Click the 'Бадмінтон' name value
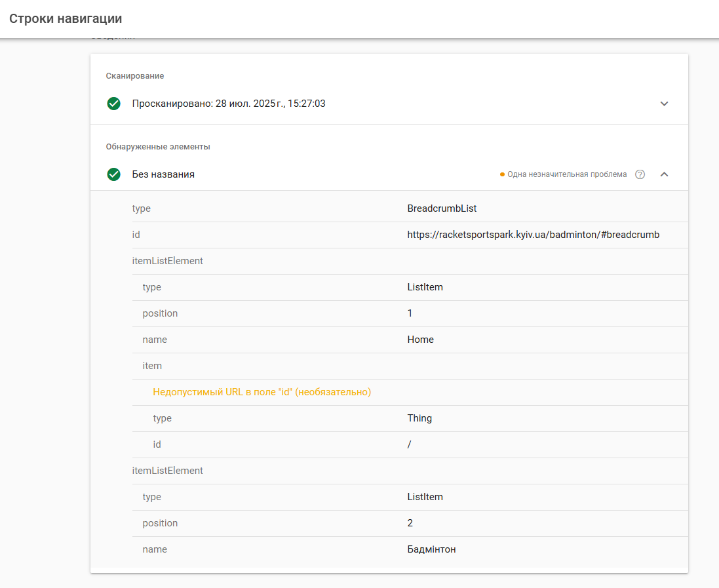The width and height of the screenshot is (719, 588). [431, 549]
